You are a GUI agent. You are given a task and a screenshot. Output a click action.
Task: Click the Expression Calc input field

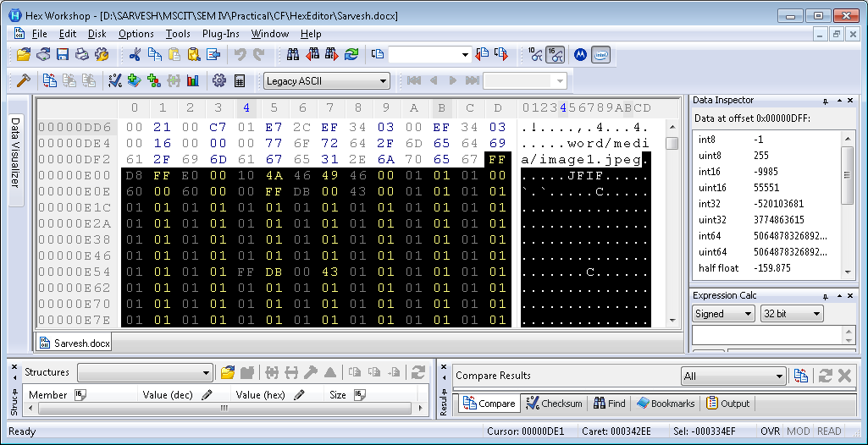click(768, 335)
